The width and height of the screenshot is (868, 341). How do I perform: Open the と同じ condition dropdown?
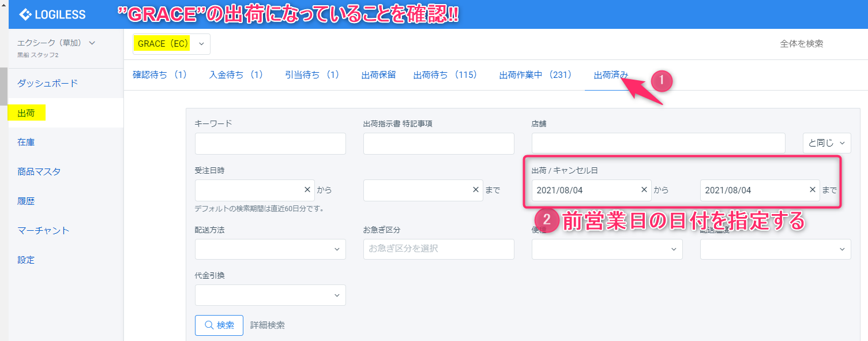click(826, 143)
